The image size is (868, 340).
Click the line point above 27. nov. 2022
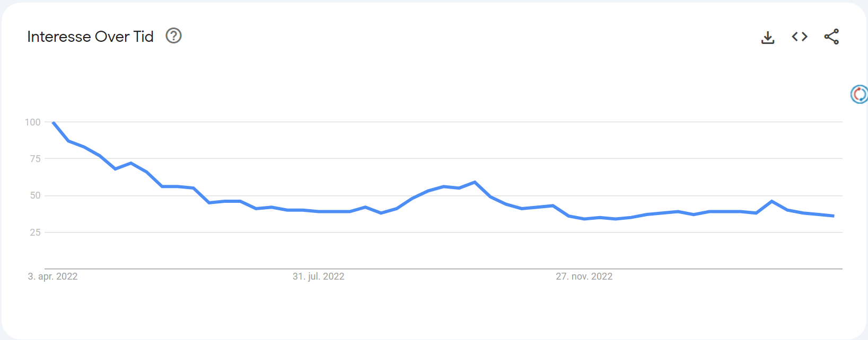click(x=584, y=219)
